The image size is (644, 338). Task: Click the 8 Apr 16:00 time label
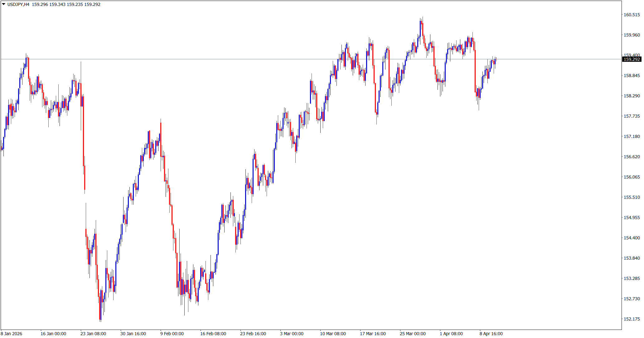coord(491,334)
